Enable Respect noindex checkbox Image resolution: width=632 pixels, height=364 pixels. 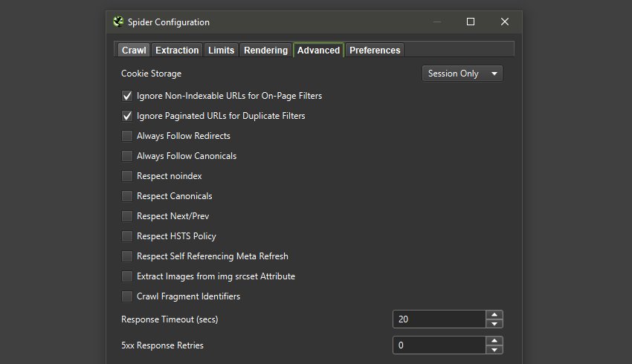click(x=127, y=176)
